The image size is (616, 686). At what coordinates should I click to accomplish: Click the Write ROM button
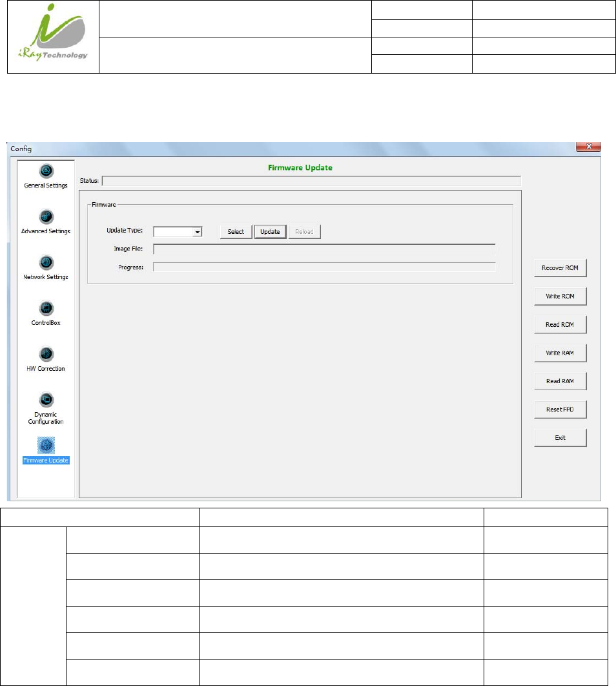pos(560,296)
